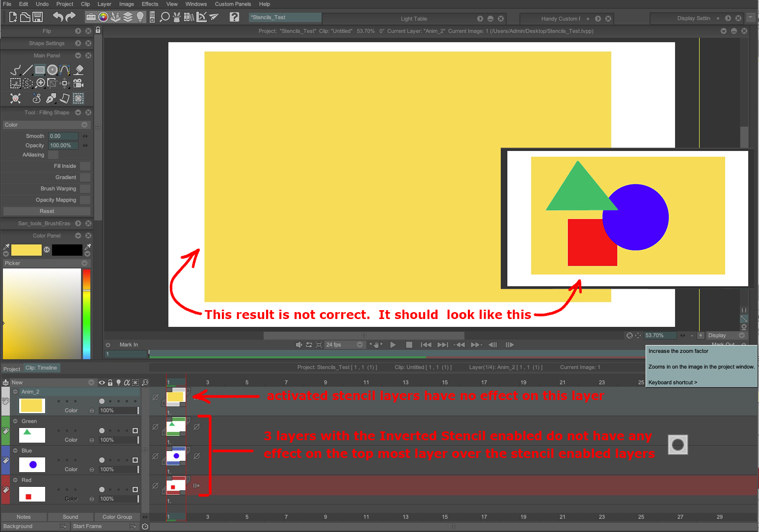Collapse the Anim_2 layer
Image resolution: width=759 pixels, height=532 pixels.
click(15, 392)
